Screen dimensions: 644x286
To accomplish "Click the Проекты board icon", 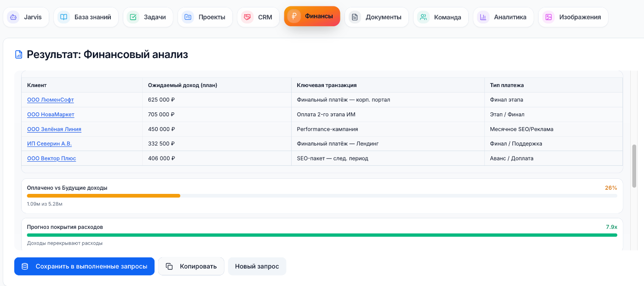I will 188,17.
